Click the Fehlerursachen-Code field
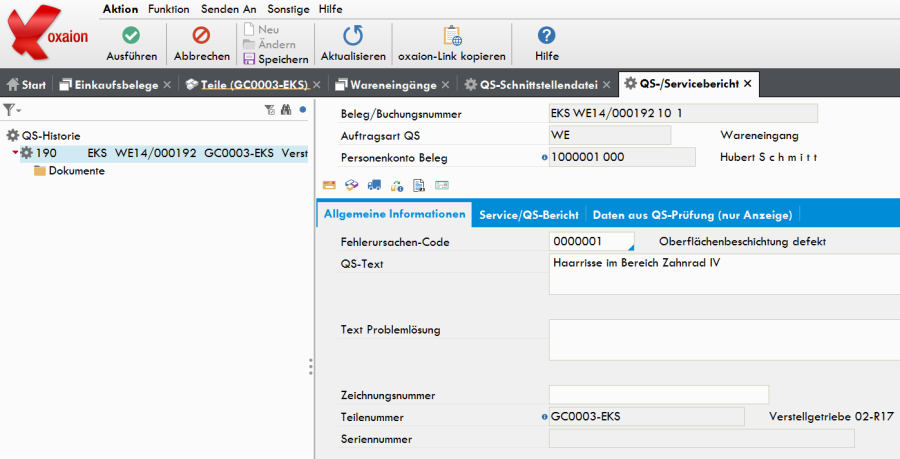The height and width of the screenshot is (459, 900). pyautogui.click(x=592, y=242)
